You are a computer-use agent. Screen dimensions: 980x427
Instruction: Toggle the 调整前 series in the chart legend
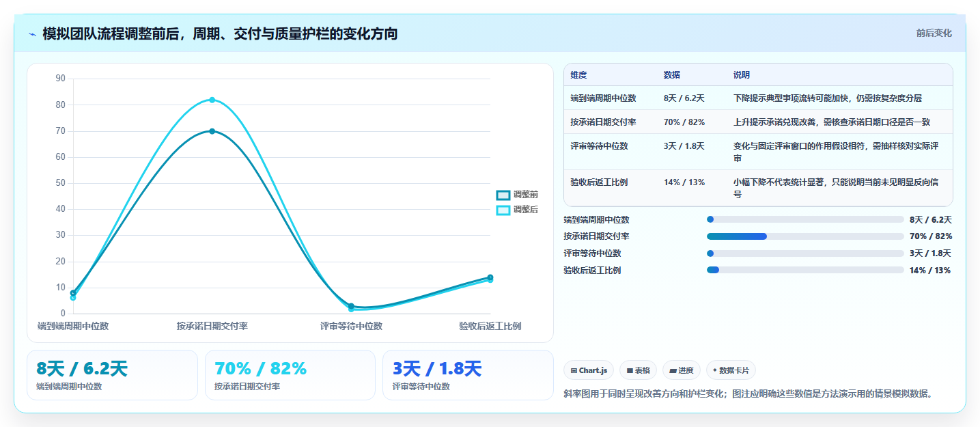coord(517,195)
